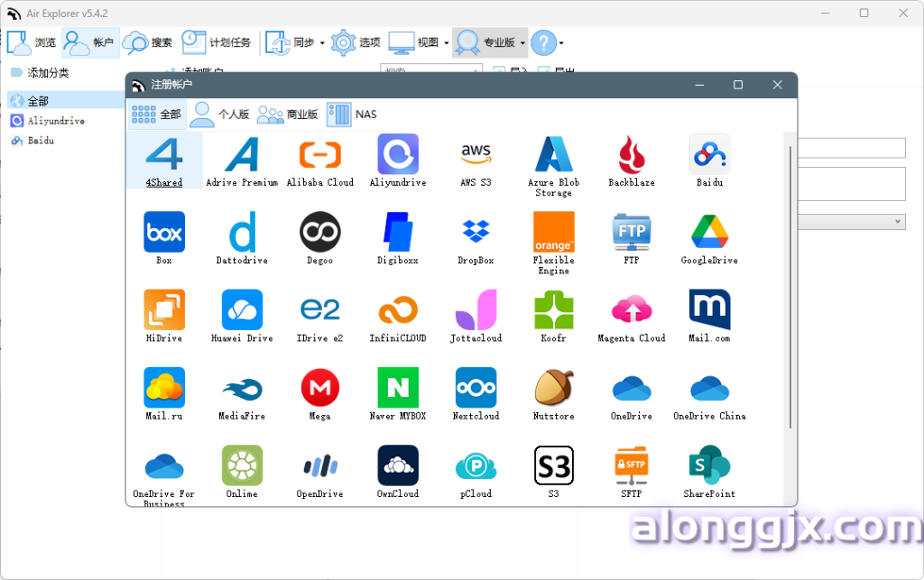The height and width of the screenshot is (580, 924).
Task: Click the account list vertical scrollbar
Action: pyautogui.click(x=790, y=289)
